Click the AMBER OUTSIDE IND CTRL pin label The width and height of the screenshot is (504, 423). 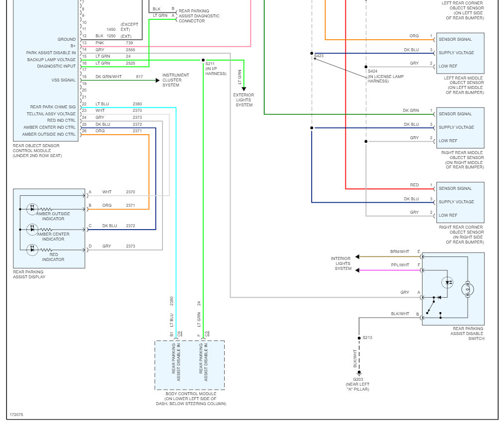[49, 134]
